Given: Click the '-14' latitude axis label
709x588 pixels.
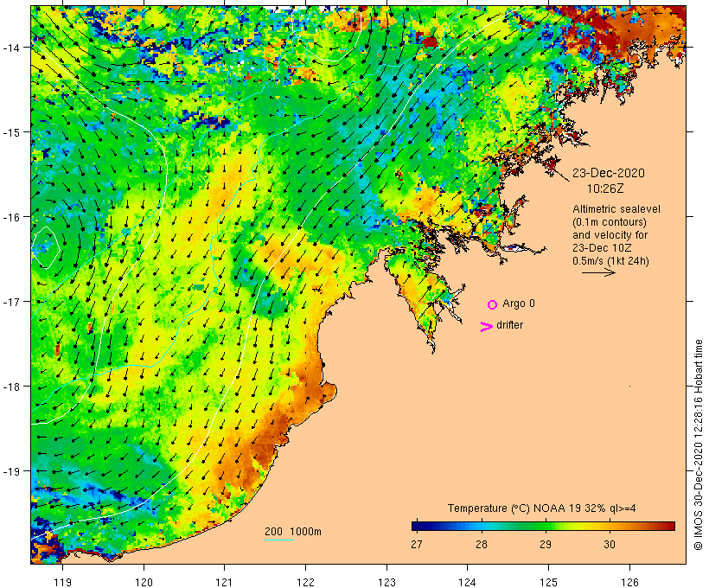Looking at the screenshot, I should pyautogui.click(x=11, y=47).
